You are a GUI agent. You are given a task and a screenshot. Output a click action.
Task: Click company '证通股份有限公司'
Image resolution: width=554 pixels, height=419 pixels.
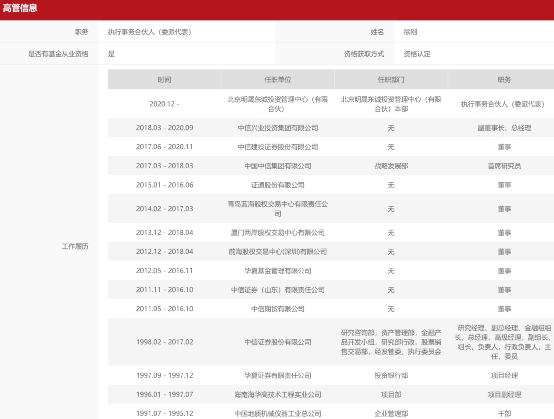(278, 185)
